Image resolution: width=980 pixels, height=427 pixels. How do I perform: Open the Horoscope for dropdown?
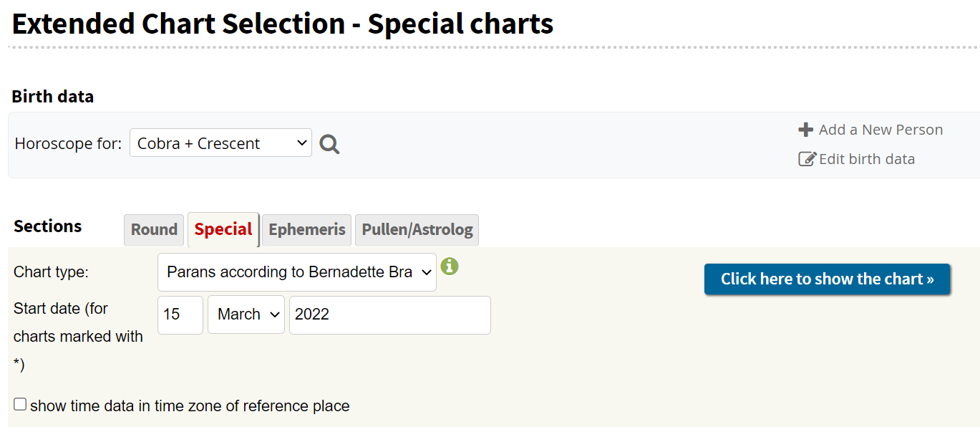pyautogui.click(x=220, y=143)
